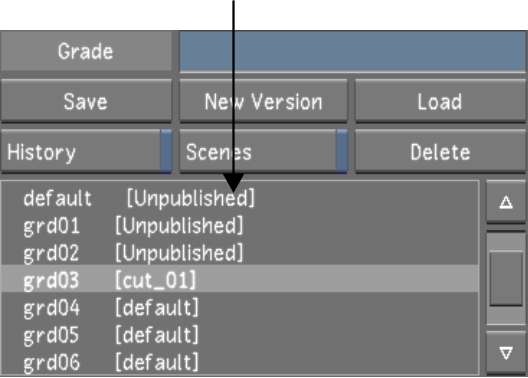Select grd01 Unpublished in the list
This screenshot has width=528, height=378.
tap(240, 225)
